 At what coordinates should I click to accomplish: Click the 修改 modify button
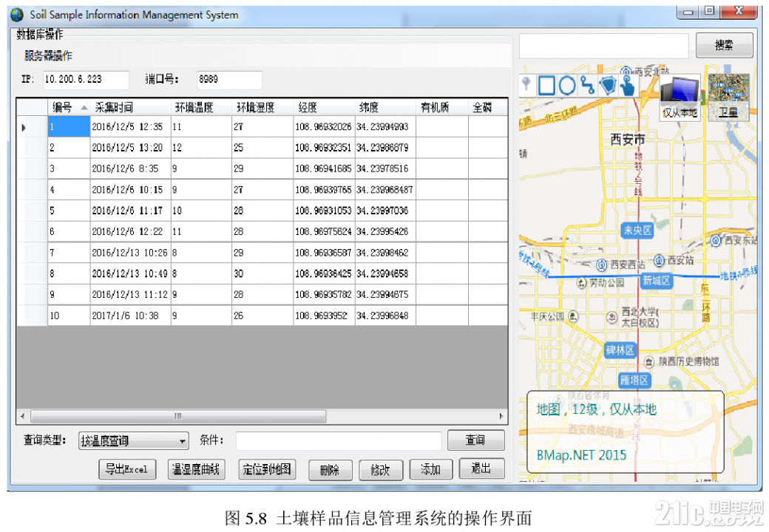tap(381, 470)
